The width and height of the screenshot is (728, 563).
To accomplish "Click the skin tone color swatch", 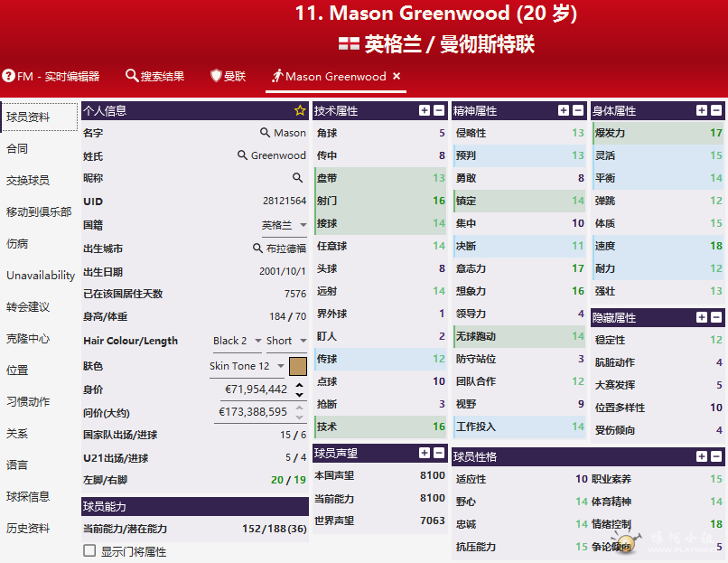I will point(298,366).
